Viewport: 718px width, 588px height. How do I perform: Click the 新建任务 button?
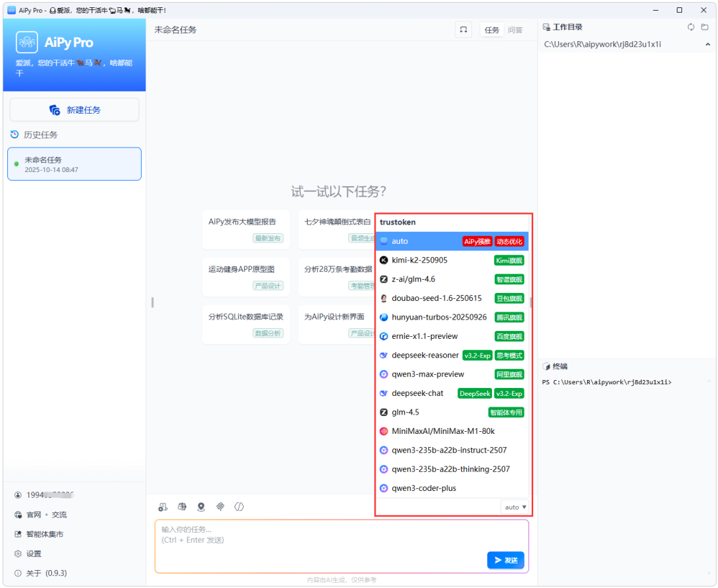point(74,110)
